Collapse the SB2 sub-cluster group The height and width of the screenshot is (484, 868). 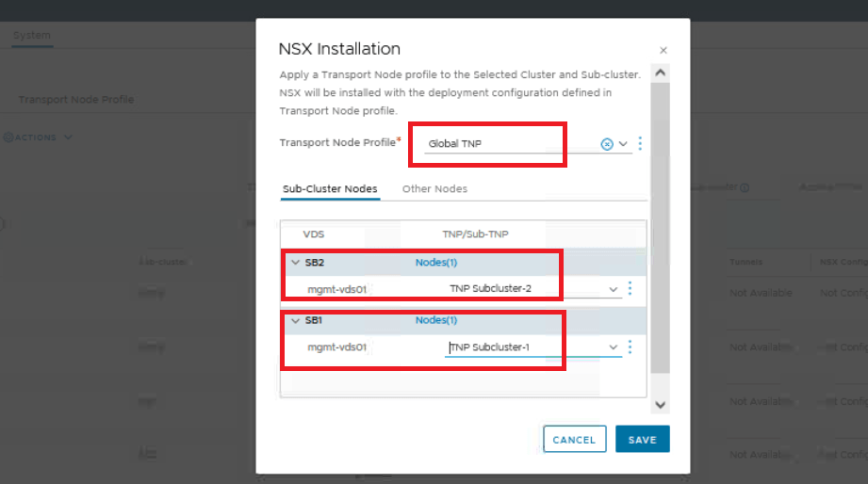tap(294, 263)
